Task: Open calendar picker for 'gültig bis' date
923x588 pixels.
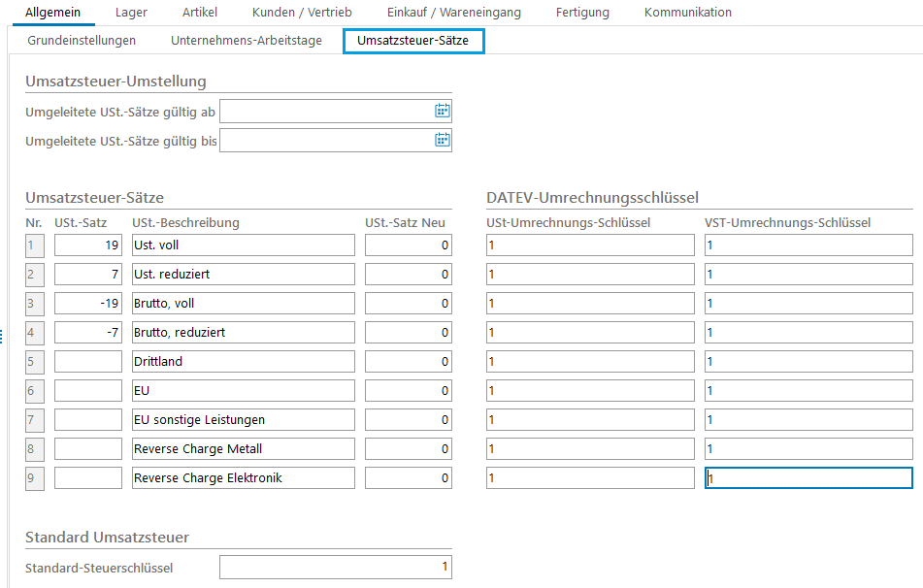Action: [442, 140]
